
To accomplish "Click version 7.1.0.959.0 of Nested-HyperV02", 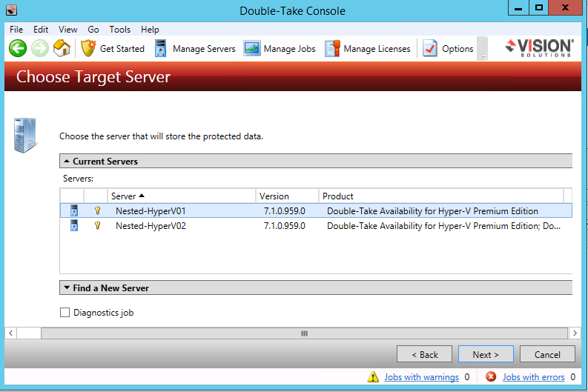I will (285, 226).
